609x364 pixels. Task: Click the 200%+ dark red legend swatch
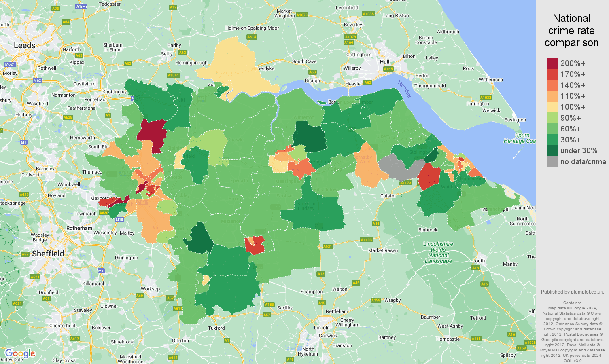[x=552, y=63]
